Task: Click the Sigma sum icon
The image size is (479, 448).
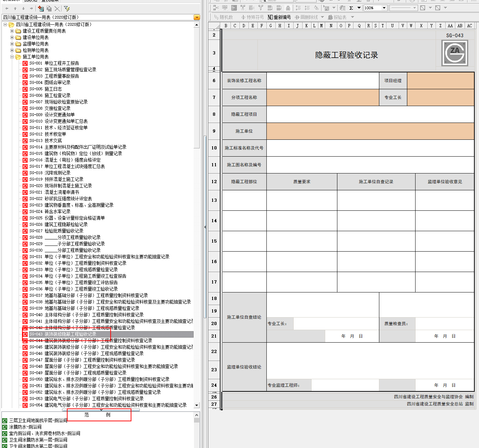Action: coord(351,8)
